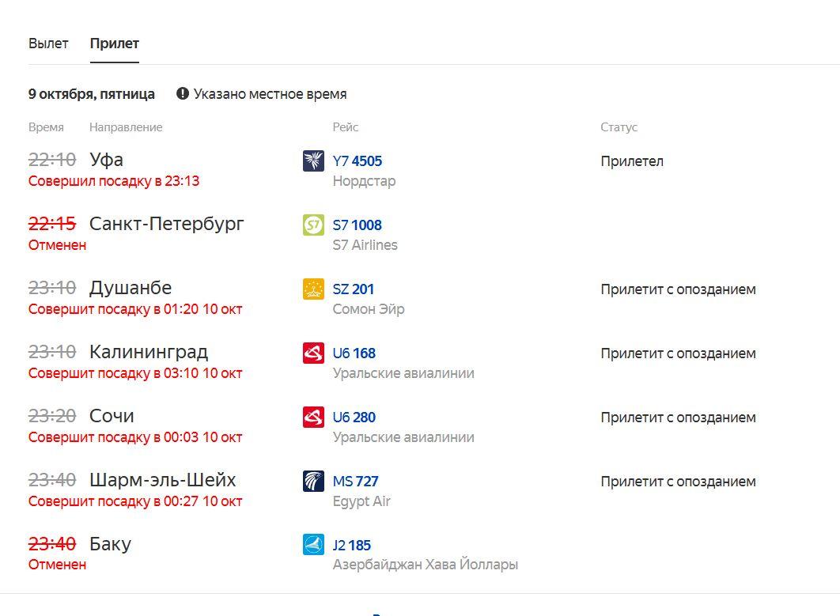Click the local time info icon

coord(183,94)
